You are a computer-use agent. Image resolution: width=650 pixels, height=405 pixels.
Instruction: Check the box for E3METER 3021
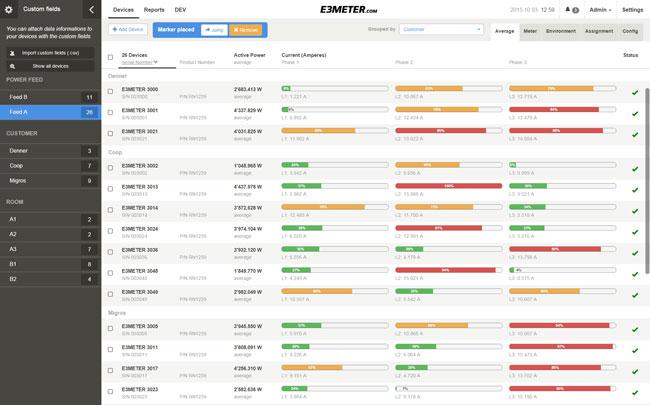tap(110, 133)
